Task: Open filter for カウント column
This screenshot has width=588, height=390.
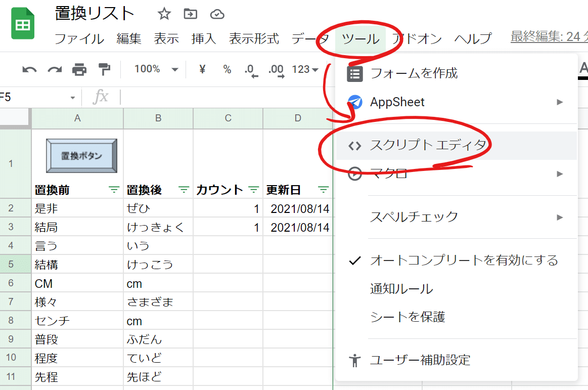Action: (x=254, y=190)
